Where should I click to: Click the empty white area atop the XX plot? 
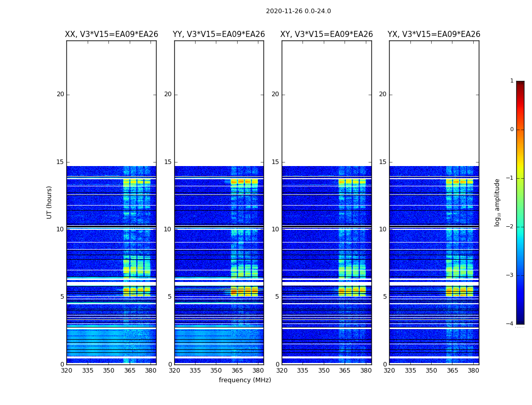pyautogui.click(x=111, y=101)
